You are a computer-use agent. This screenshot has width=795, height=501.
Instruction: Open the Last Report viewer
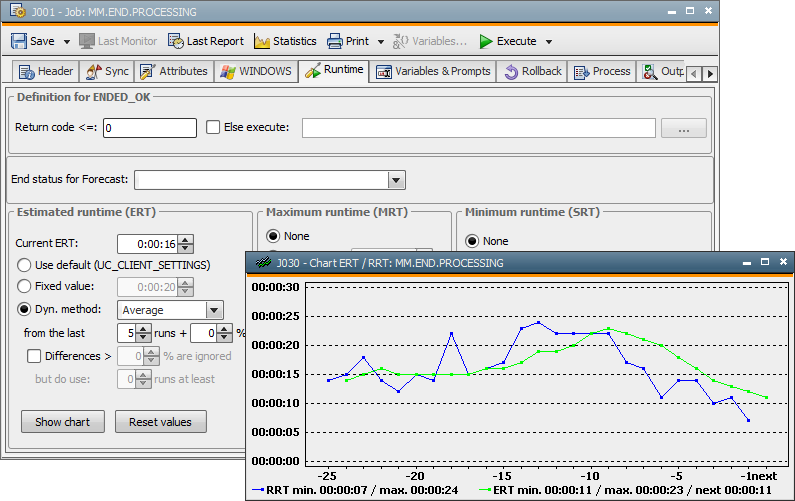(x=206, y=41)
